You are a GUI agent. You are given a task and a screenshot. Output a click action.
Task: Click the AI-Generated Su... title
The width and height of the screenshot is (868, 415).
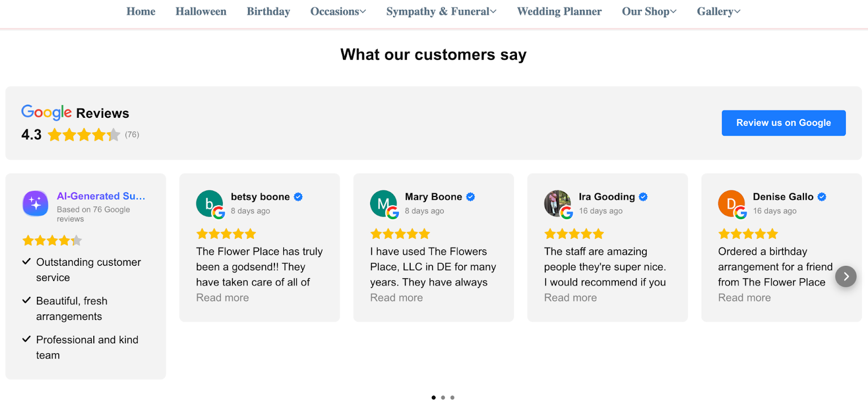(101, 196)
